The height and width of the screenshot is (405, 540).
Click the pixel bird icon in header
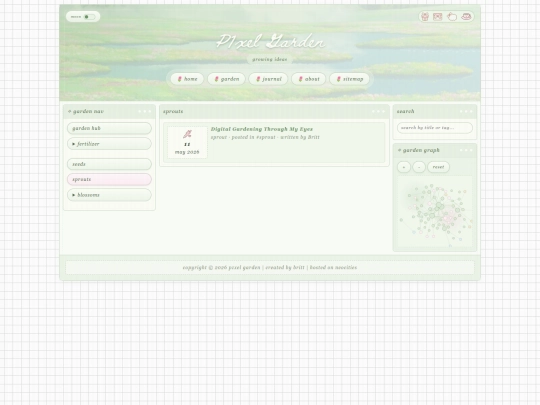pos(452,17)
